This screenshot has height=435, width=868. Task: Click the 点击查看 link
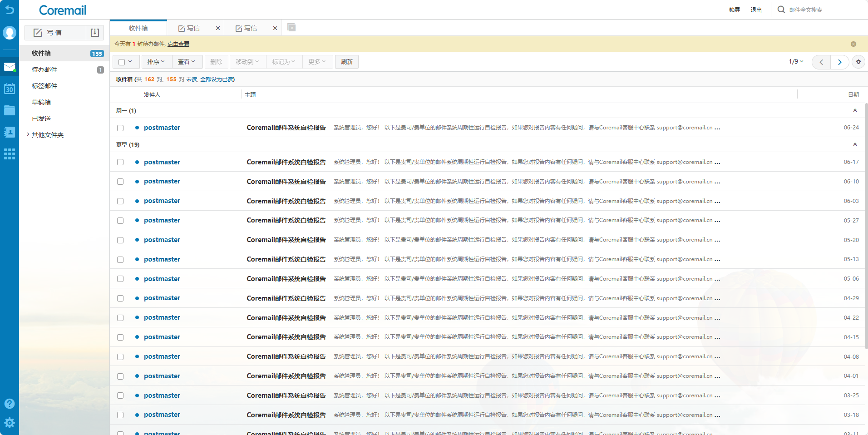[178, 44]
